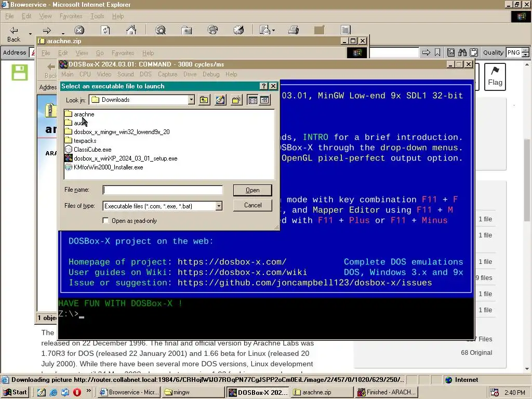Viewport: 532px width, 399px height.
Task: Click Browservice go arrow icon
Action: [426, 52]
